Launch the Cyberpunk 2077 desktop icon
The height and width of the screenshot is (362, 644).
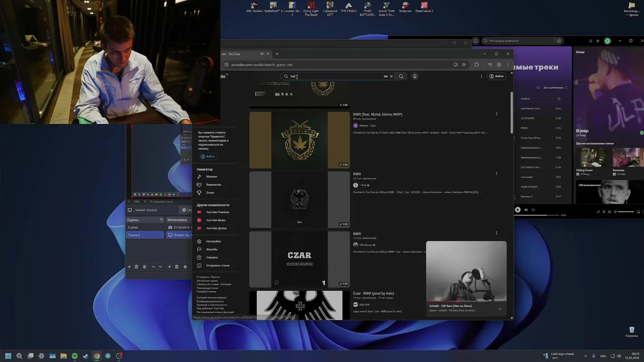(x=330, y=9)
